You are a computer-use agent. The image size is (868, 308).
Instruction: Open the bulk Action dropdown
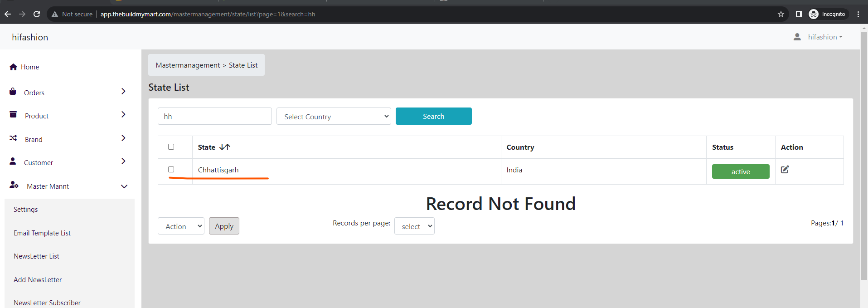point(181,226)
